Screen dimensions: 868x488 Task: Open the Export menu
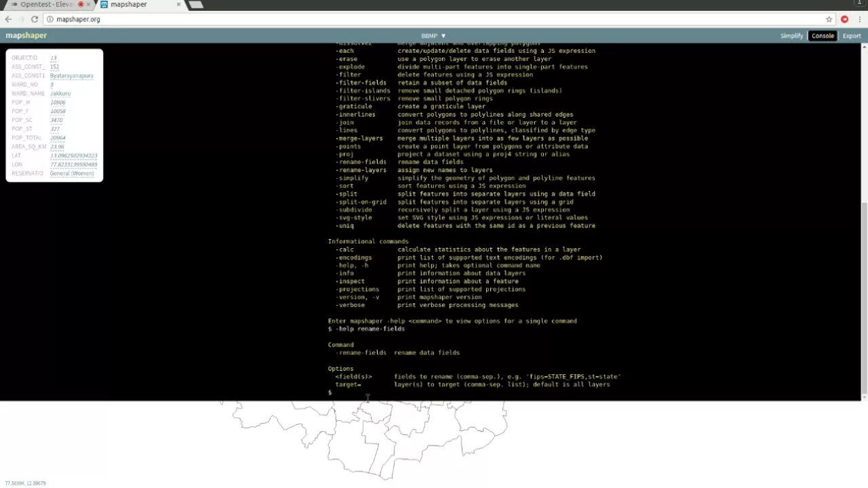pyautogui.click(x=852, y=36)
